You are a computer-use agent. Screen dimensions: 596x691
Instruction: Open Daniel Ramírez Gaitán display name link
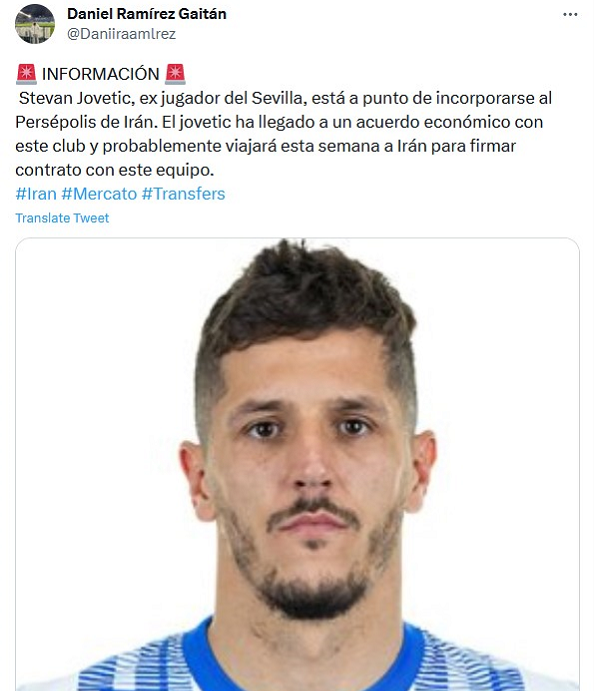tap(147, 14)
